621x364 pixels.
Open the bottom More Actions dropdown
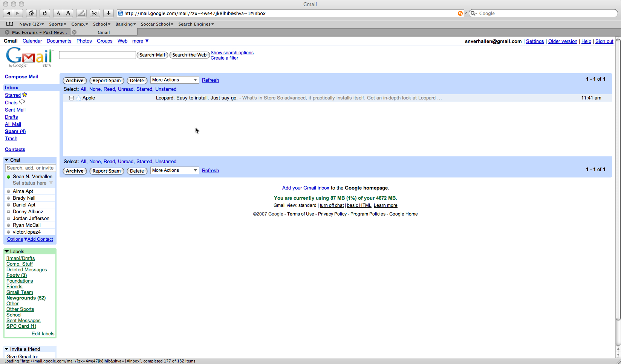[175, 170]
